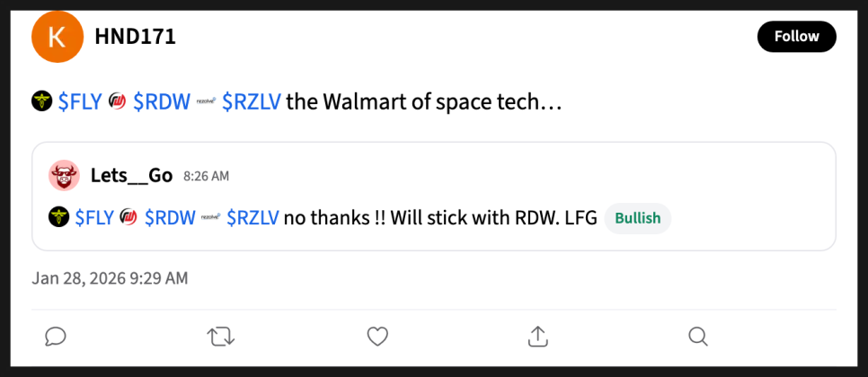Open the $RZLV ticker link in main post
868x377 pixels.
(252, 101)
